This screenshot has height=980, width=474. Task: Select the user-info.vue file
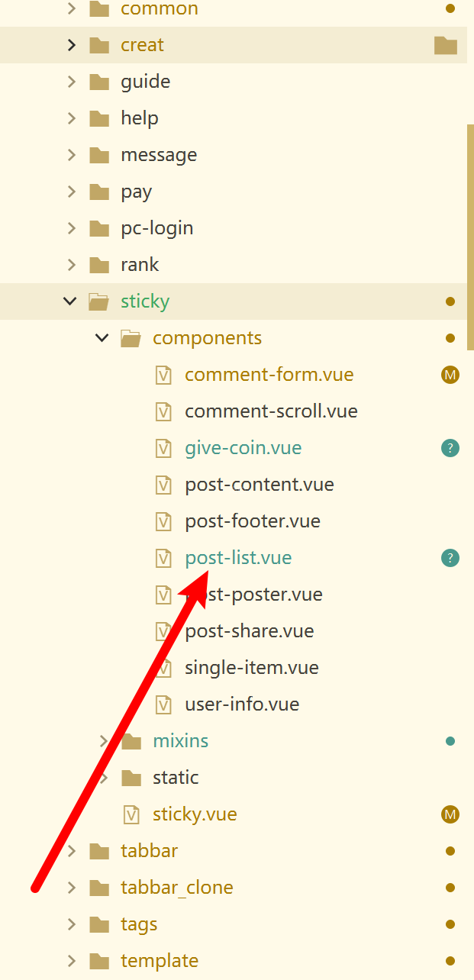click(241, 704)
